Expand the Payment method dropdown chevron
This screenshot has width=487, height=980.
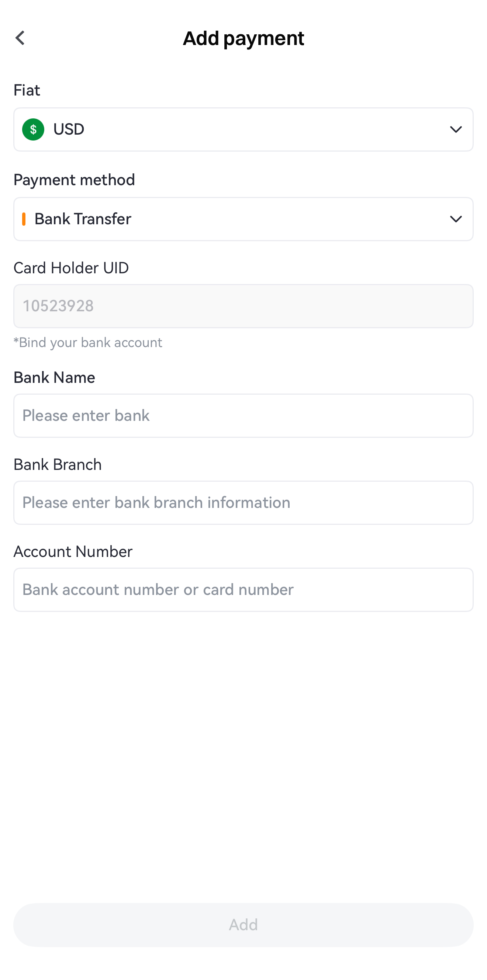pyautogui.click(x=455, y=219)
